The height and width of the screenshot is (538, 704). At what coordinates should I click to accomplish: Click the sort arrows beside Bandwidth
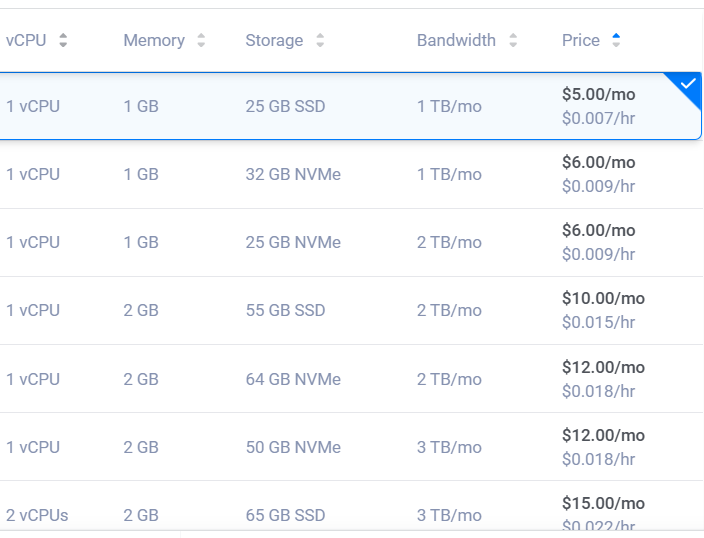tap(513, 41)
